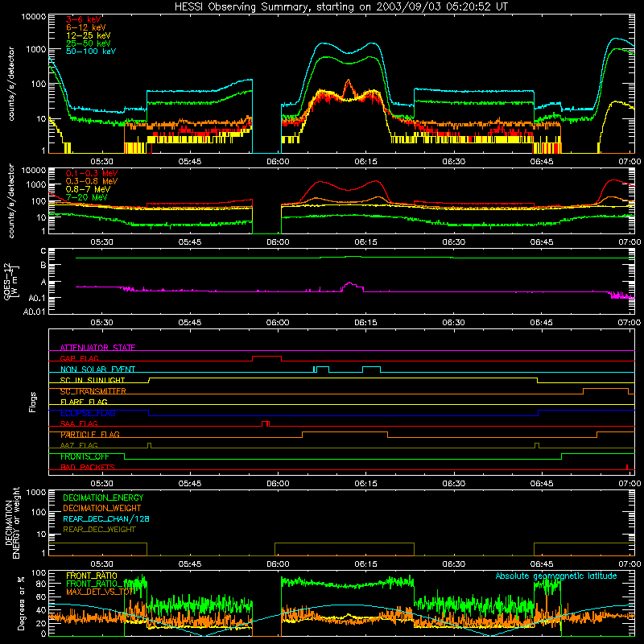Select the green FRONTS_OFF label
The height and width of the screenshot is (644, 644).
85,456
